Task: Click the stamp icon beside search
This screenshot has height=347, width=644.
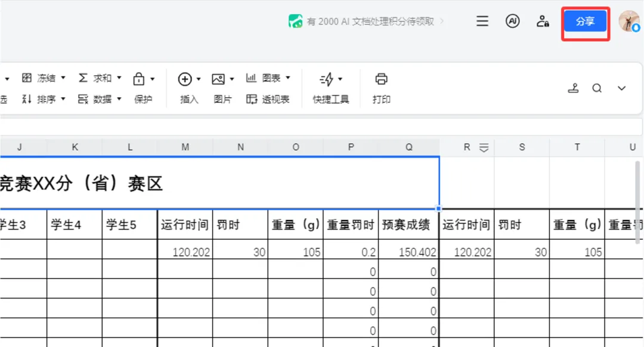Action: (574, 88)
